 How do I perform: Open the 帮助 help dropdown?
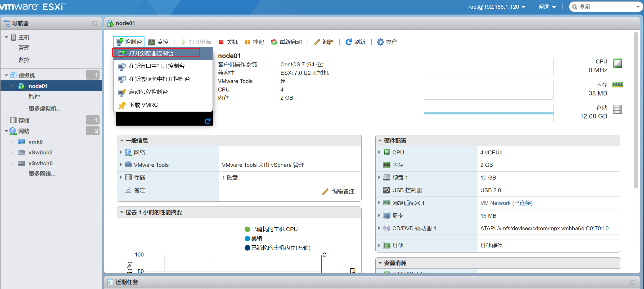[x=547, y=7]
